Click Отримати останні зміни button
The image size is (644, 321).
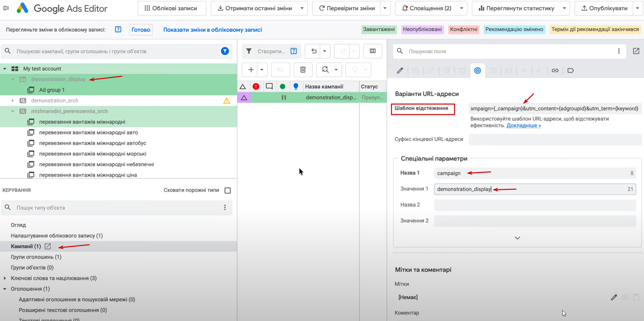(254, 8)
